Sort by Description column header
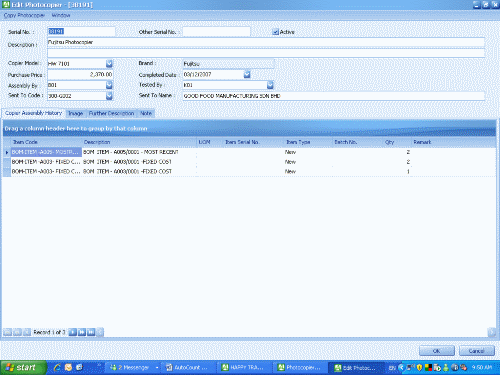The height and width of the screenshot is (375, 500). pyautogui.click(x=139, y=142)
